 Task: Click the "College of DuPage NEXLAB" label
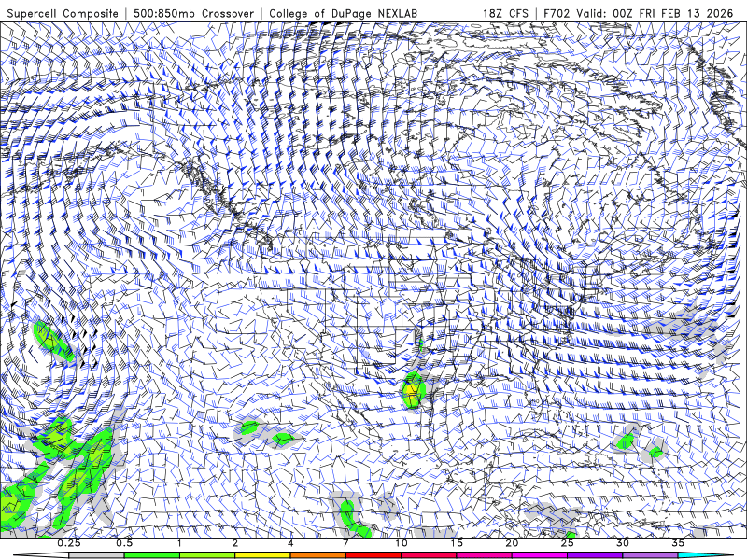pos(343,13)
